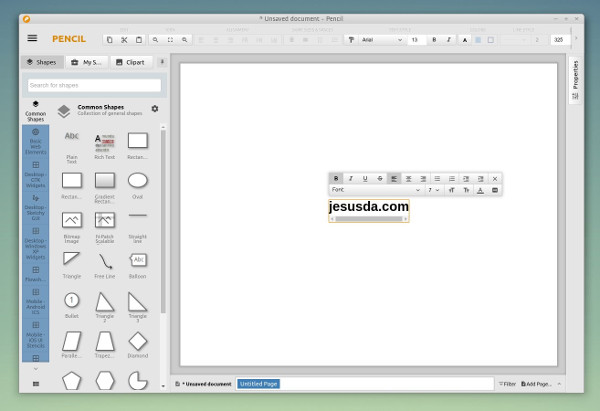This screenshot has height=411, width=600.
Task: Select the Free Line shape
Action: (104, 260)
